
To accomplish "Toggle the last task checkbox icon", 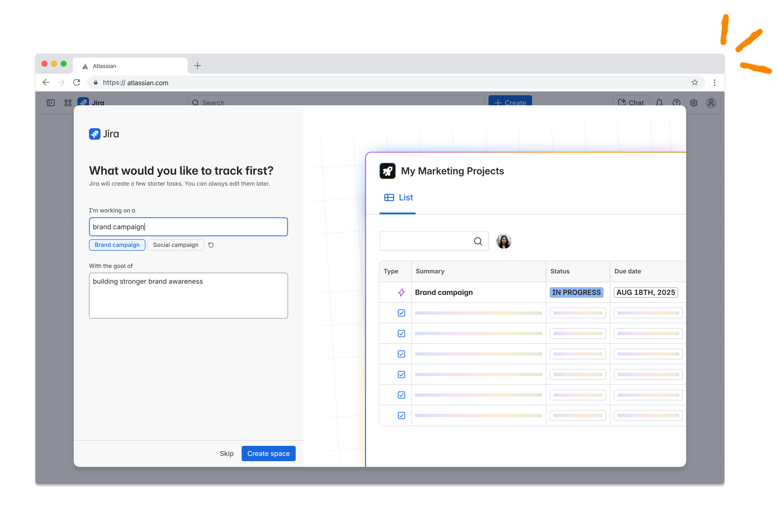I will click(x=401, y=416).
